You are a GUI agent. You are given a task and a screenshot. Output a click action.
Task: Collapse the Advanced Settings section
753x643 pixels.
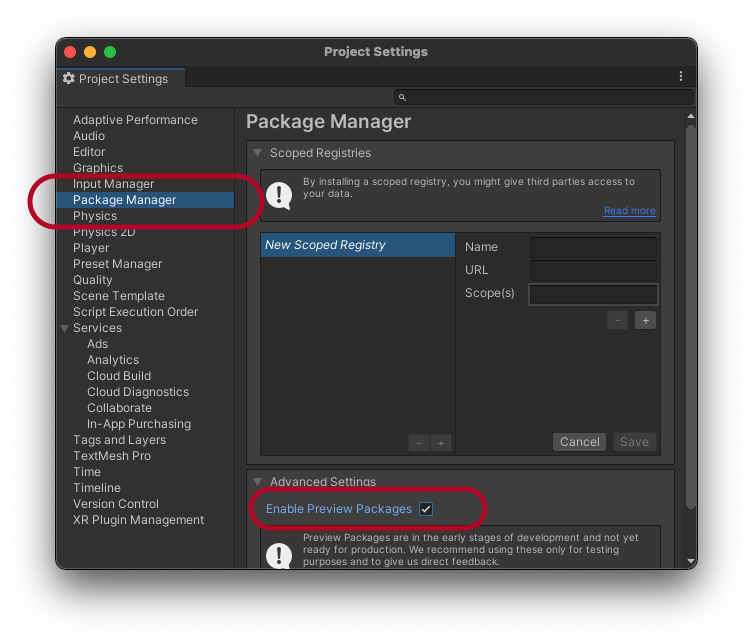(258, 482)
